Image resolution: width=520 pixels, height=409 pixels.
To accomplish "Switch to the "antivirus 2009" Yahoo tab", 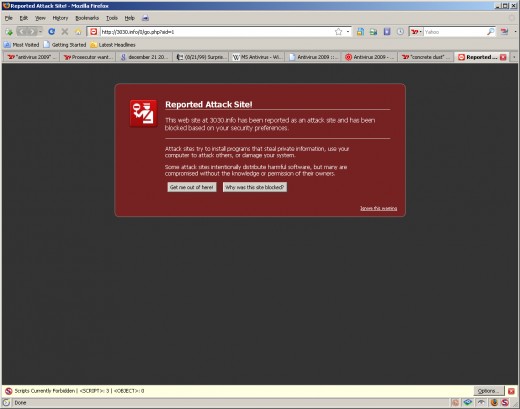I will pos(31,57).
